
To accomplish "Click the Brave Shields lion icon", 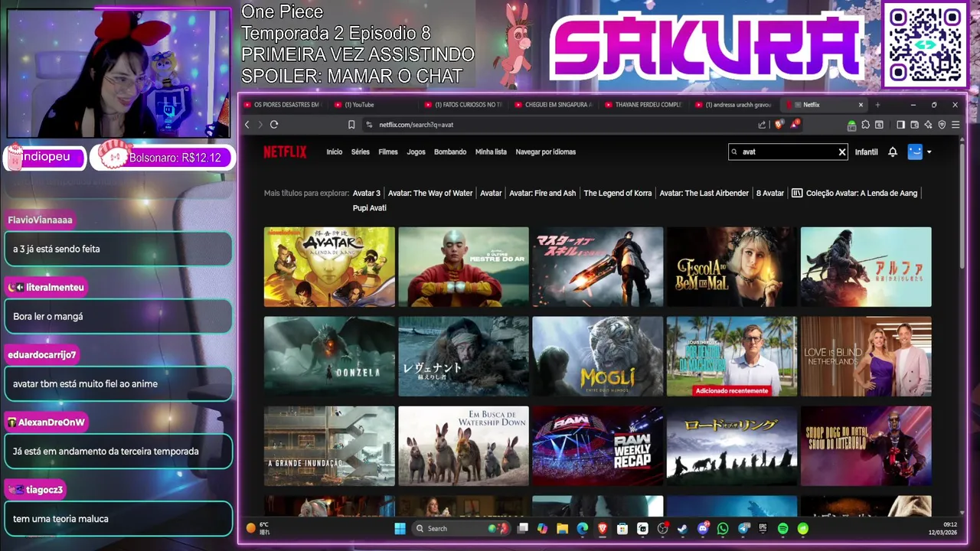I will pos(779,124).
